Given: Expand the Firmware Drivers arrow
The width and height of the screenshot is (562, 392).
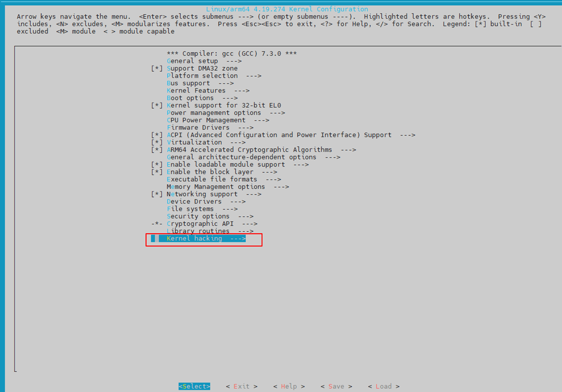Looking at the screenshot, I should [246, 128].
